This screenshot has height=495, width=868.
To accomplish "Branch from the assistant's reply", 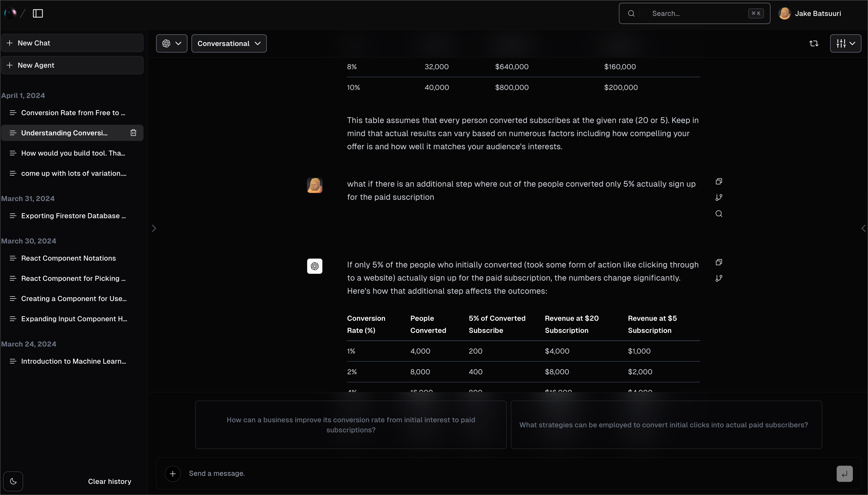I will (719, 278).
